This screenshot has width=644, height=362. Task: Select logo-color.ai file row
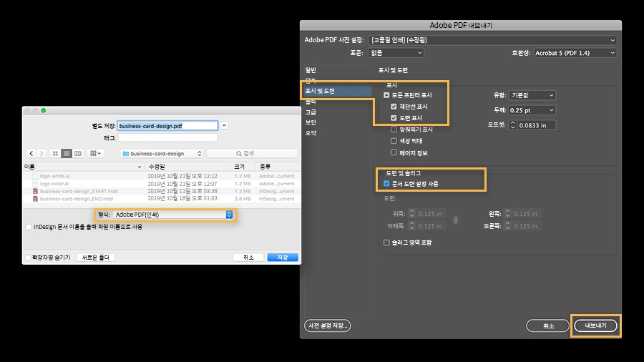click(x=162, y=183)
